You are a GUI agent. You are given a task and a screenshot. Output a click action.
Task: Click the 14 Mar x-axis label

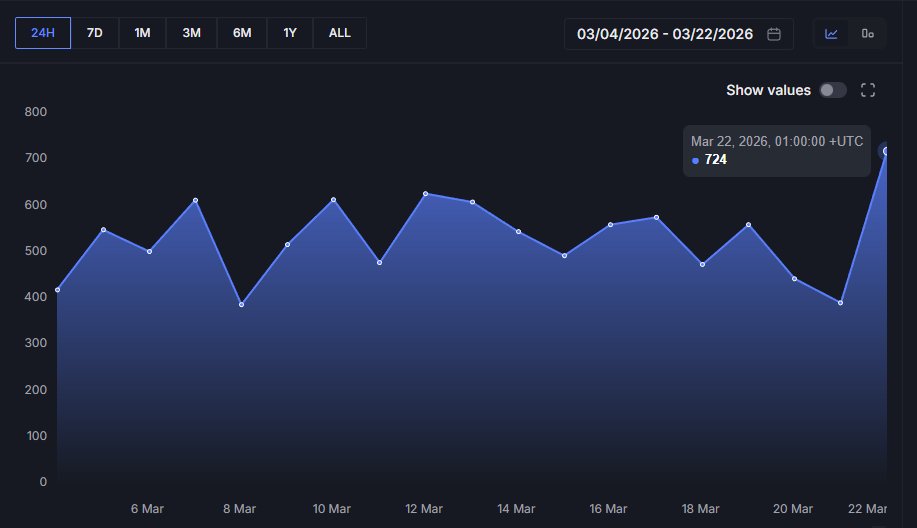tap(516, 509)
